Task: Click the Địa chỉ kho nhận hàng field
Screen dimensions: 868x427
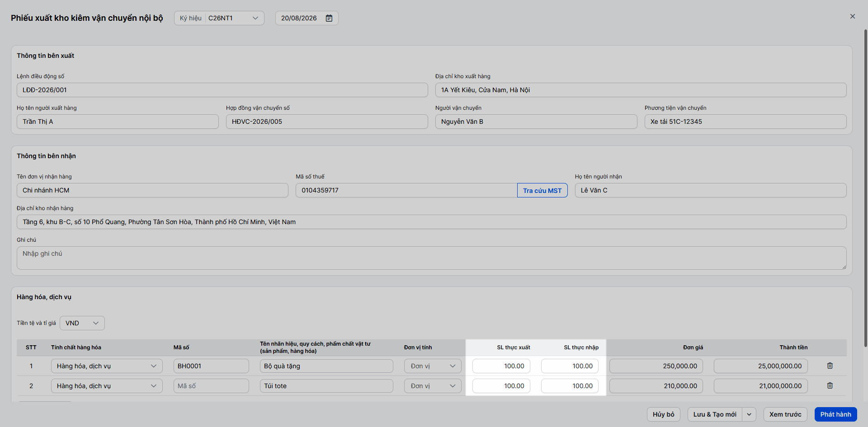Action: (x=432, y=222)
